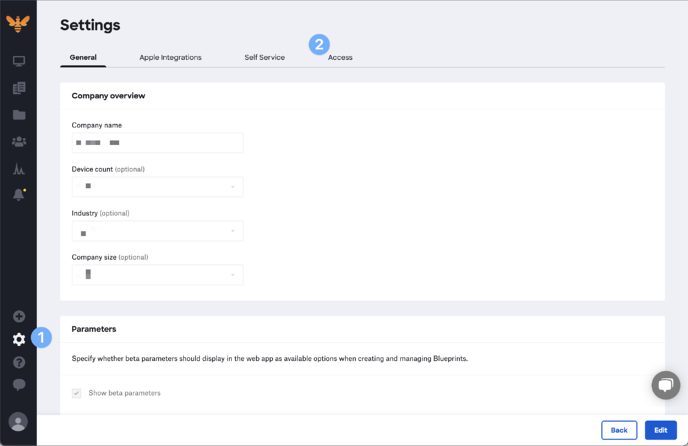The image size is (688, 446).
Task: Click the Kandji bee logo
Action: click(18, 23)
